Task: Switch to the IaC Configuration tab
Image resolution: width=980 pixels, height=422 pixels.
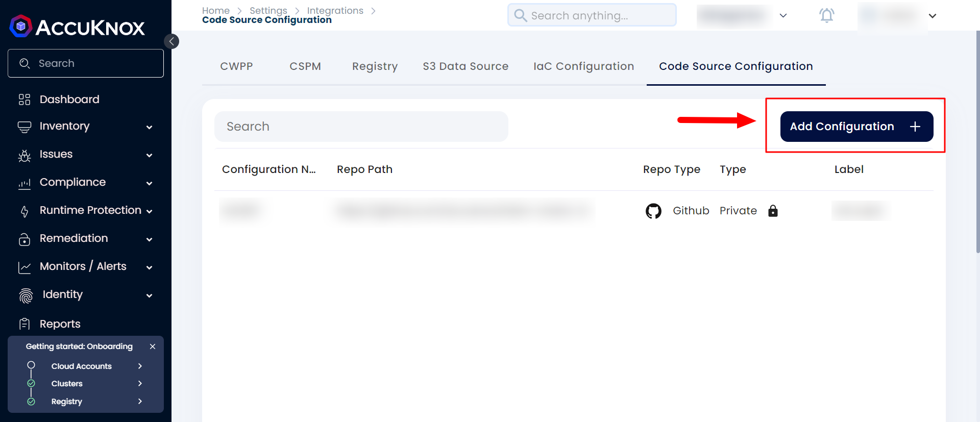Action: pos(584,66)
